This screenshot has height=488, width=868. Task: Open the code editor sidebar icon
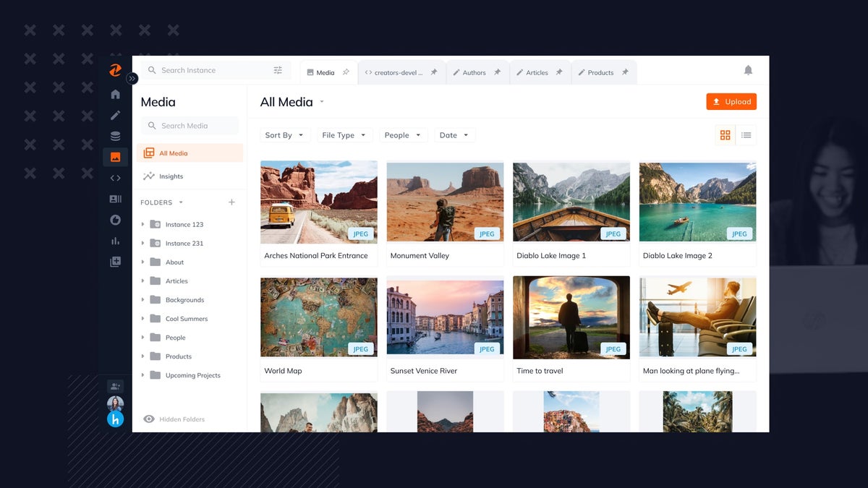pyautogui.click(x=115, y=177)
